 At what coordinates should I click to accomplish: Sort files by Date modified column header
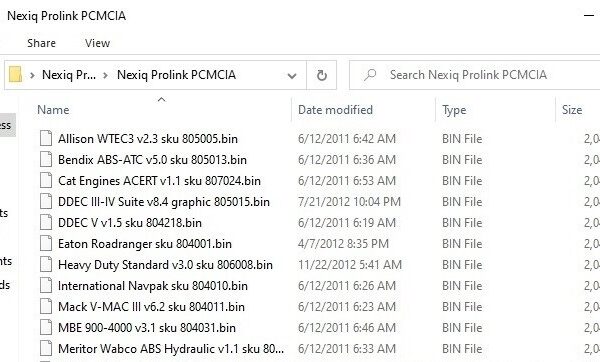pyautogui.click(x=335, y=110)
